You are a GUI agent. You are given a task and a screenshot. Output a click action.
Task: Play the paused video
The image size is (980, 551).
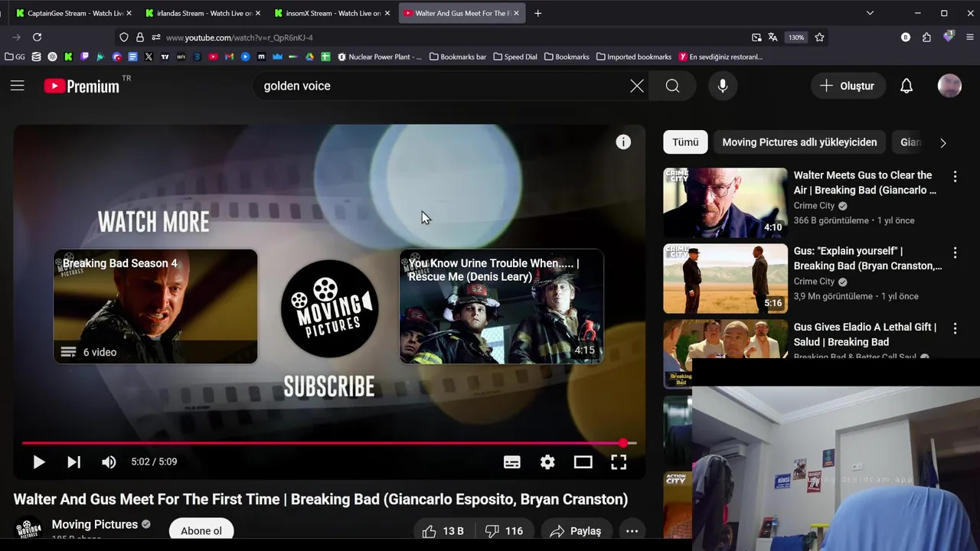(38, 461)
